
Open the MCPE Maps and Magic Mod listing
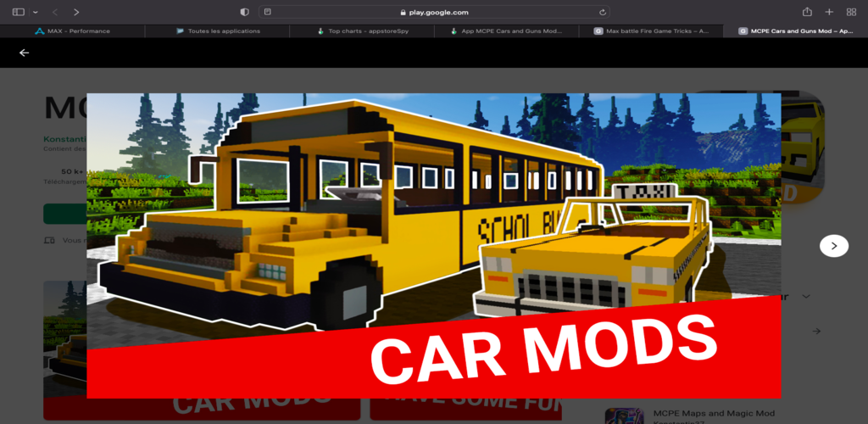(x=714, y=414)
